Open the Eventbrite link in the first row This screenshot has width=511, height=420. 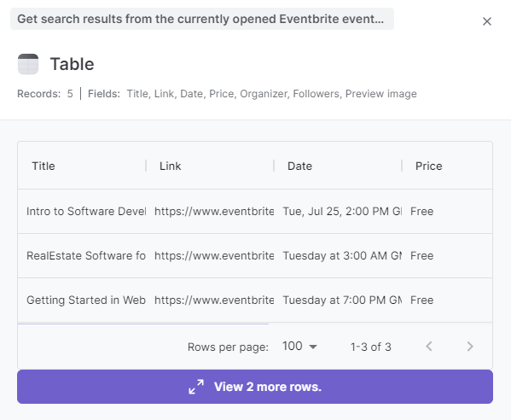point(214,212)
